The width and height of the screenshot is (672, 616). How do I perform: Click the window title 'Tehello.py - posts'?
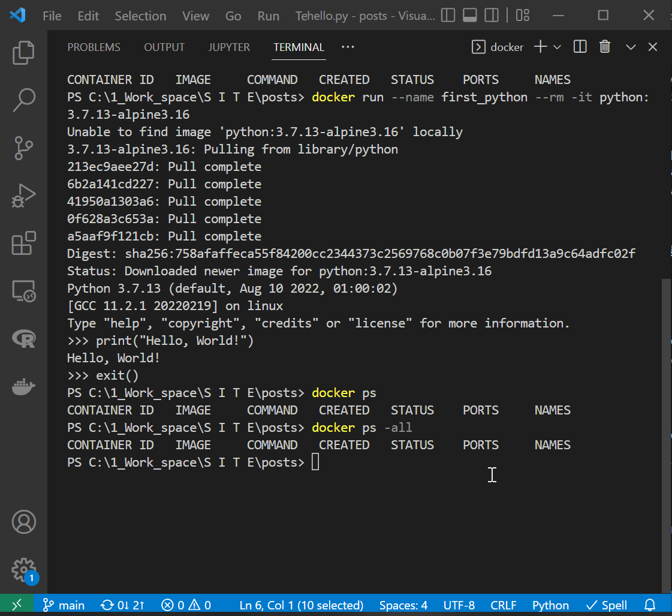tap(364, 16)
